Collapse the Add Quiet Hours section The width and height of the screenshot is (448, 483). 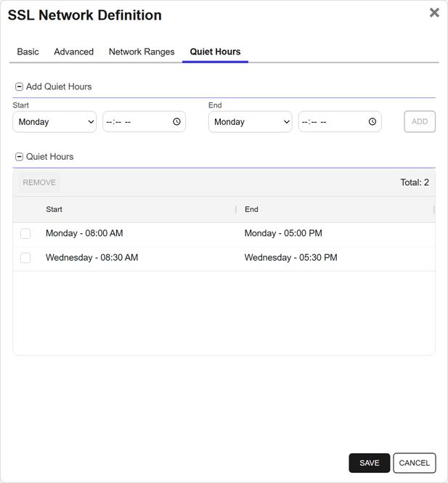pos(19,87)
